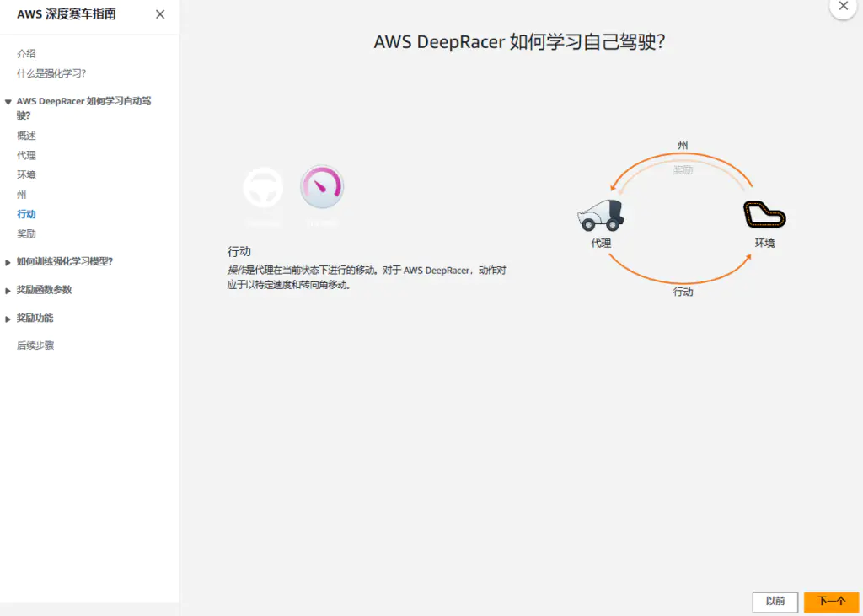Click the 代理 label under the car
Viewport: 863px width, 616px height.
click(x=601, y=243)
